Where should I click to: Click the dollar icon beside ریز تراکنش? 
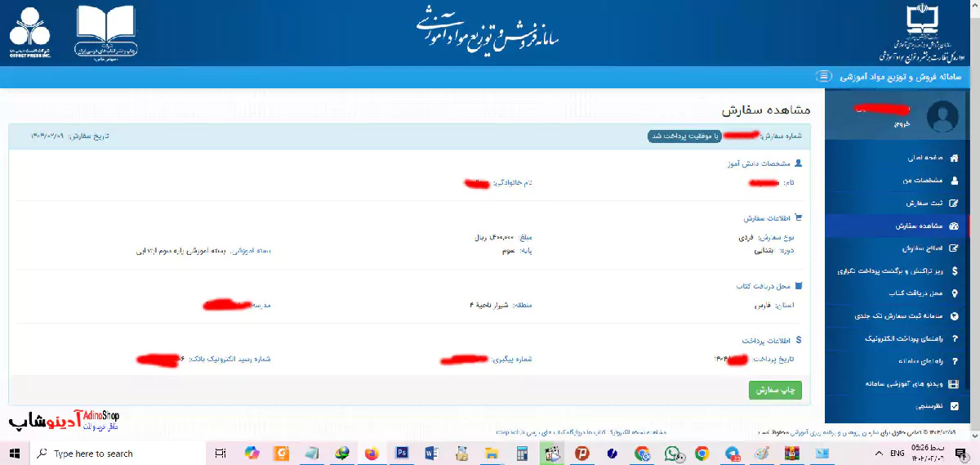(955, 270)
